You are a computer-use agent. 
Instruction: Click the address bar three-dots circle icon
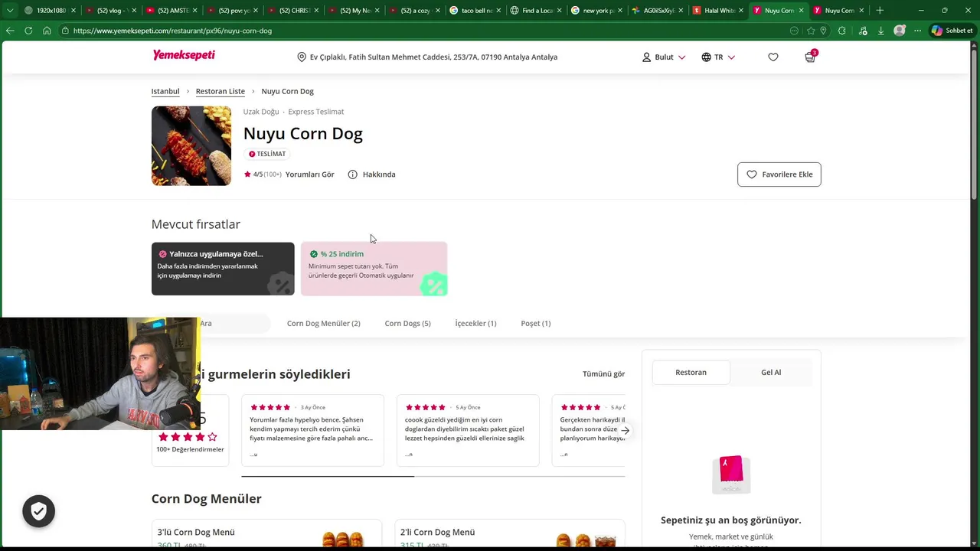794,31
